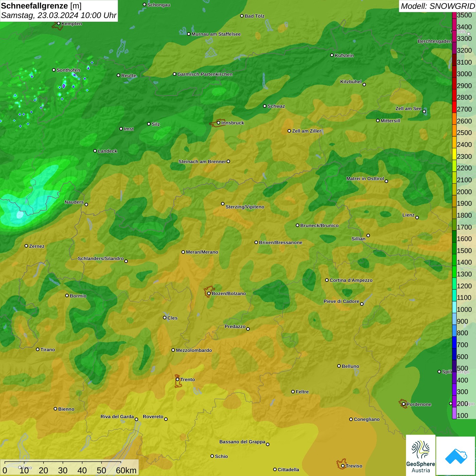Screen dimensions: 476x476
Task: Click the "Bormio" town label
Action: point(78,296)
